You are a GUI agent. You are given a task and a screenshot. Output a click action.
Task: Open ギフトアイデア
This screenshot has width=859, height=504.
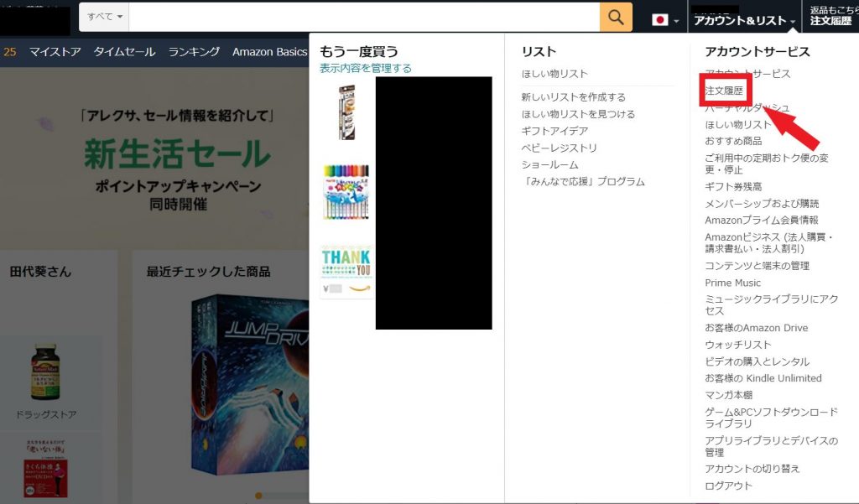[x=554, y=131]
